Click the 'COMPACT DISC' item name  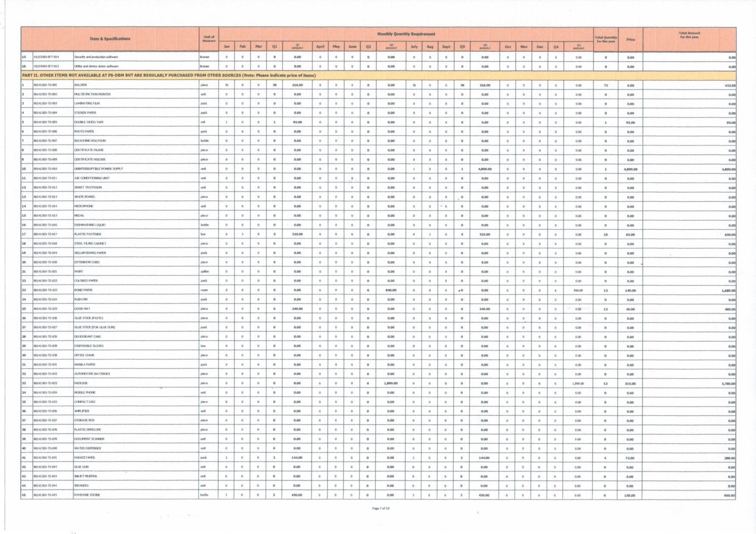point(85,402)
